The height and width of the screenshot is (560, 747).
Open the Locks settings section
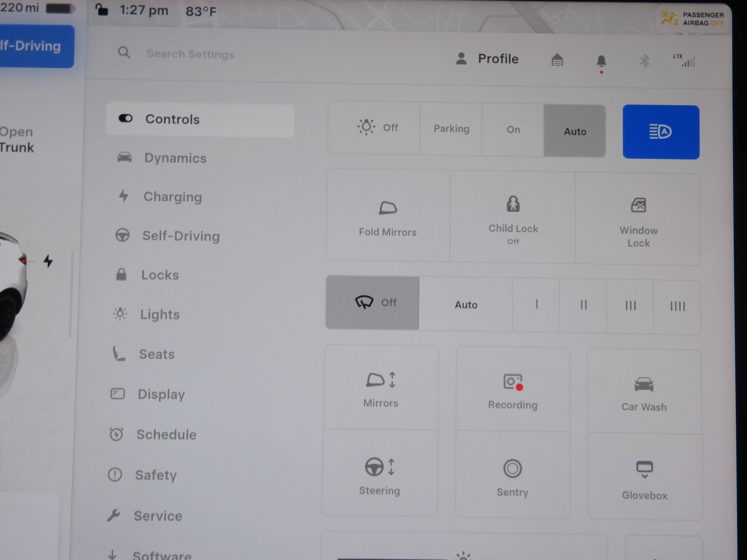[147, 275]
